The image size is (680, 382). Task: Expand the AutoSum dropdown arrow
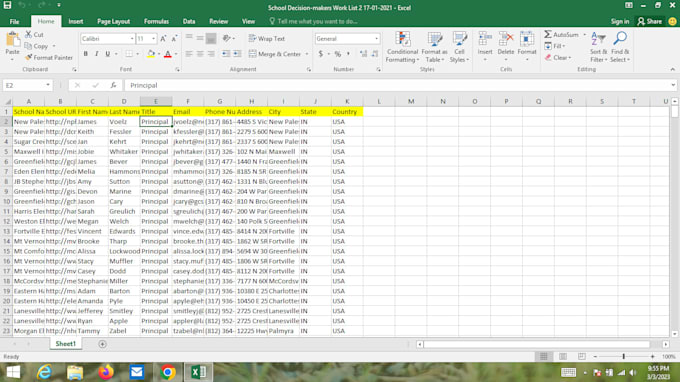[x=584, y=34]
